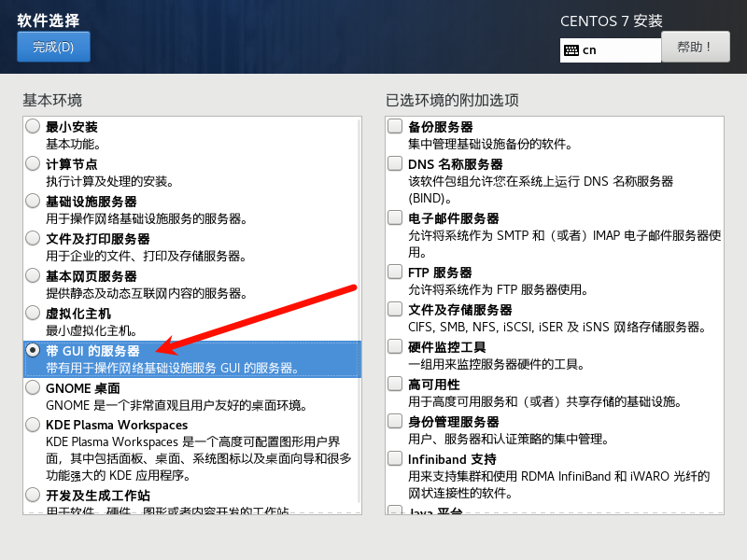The image size is (747, 560).
Task: Check the 身份管理服务器 checkbox
Action: [395, 421]
